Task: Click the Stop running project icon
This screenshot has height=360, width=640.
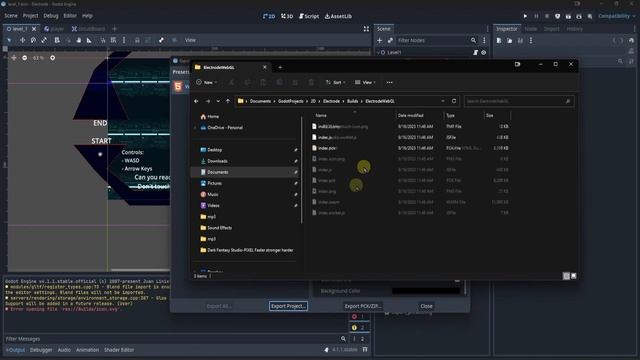Action: [547, 16]
